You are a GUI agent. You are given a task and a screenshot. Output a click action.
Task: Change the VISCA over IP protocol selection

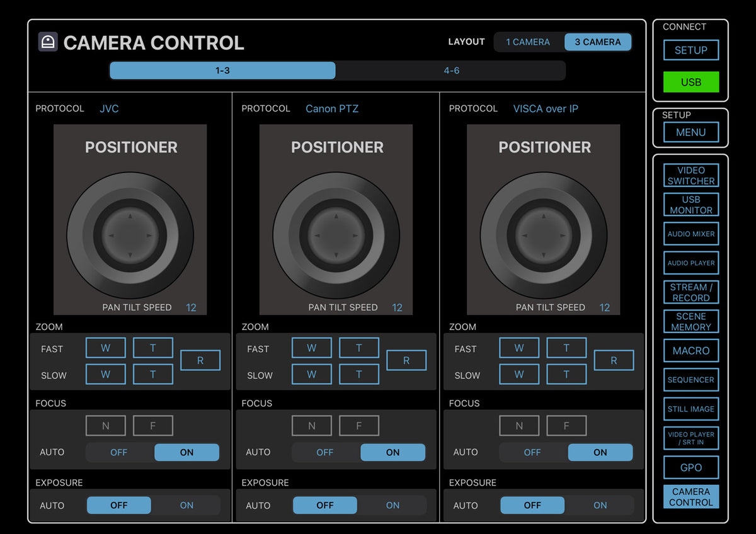(x=546, y=108)
